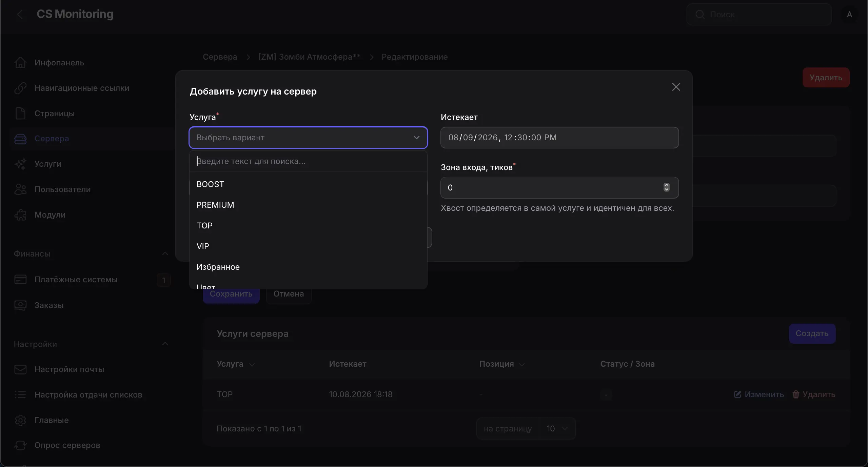Viewport: 868px width, 467px height.
Task: Click 'Показано с 1 по 1 из 1' text
Action: coord(259,429)
